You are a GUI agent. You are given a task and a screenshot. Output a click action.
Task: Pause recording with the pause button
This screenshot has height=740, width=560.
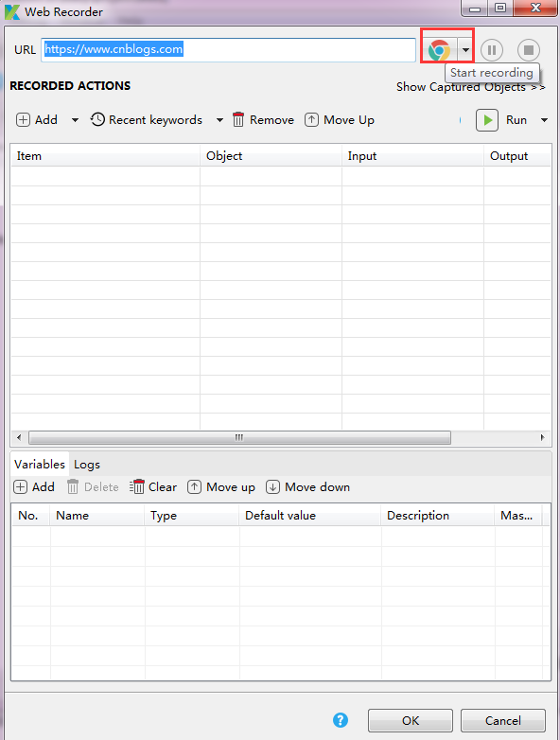492,49
